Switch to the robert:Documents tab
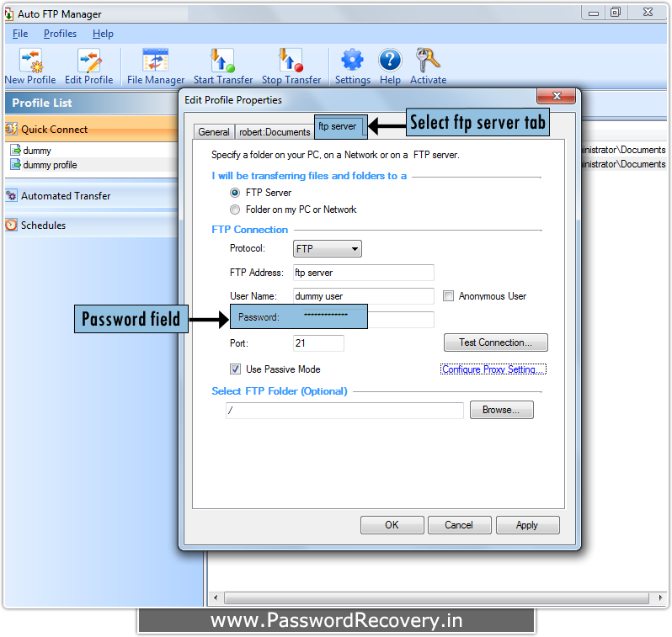 tap(275, 132)
